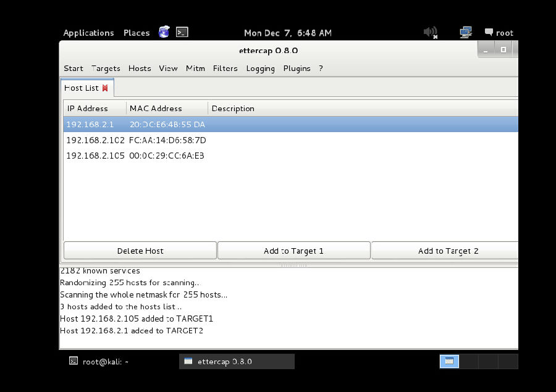The height and width of the screenshot is (392, 556).
Task: Open the Start menu in ettercap
Action: coord(74,69)
